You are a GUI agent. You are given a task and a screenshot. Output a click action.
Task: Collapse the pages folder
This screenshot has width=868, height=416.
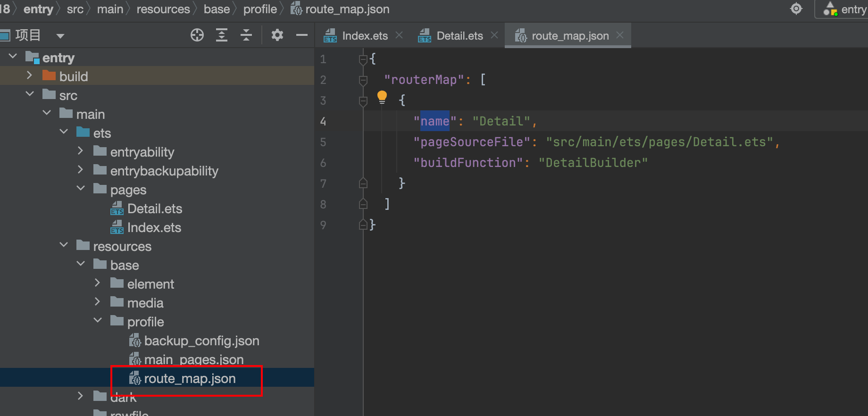point(81,189)
